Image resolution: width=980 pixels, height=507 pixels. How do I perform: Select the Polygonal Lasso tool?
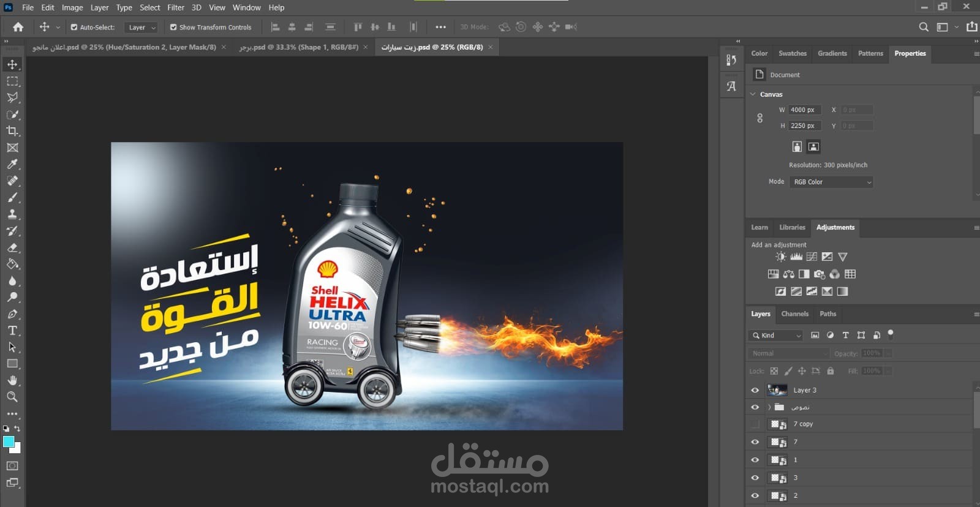point(12,97)
